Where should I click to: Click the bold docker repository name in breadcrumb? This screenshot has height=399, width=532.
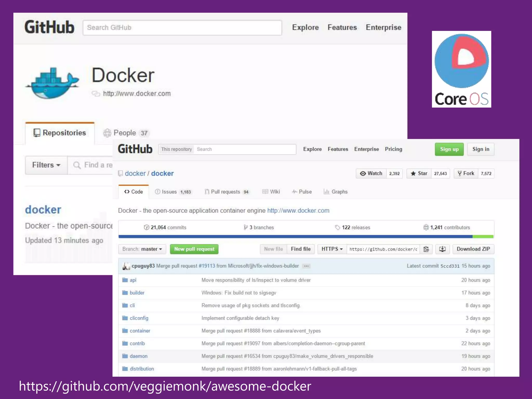click(162, 174)
